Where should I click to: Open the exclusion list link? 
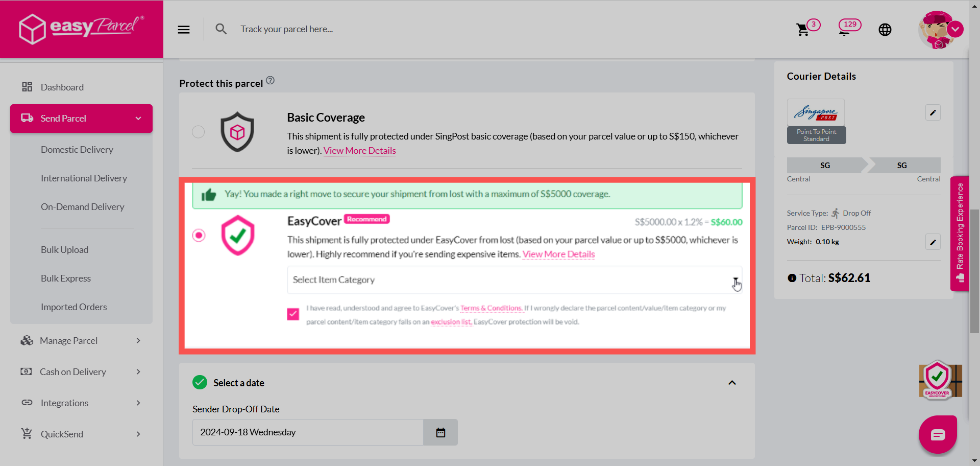click(451, 322)
